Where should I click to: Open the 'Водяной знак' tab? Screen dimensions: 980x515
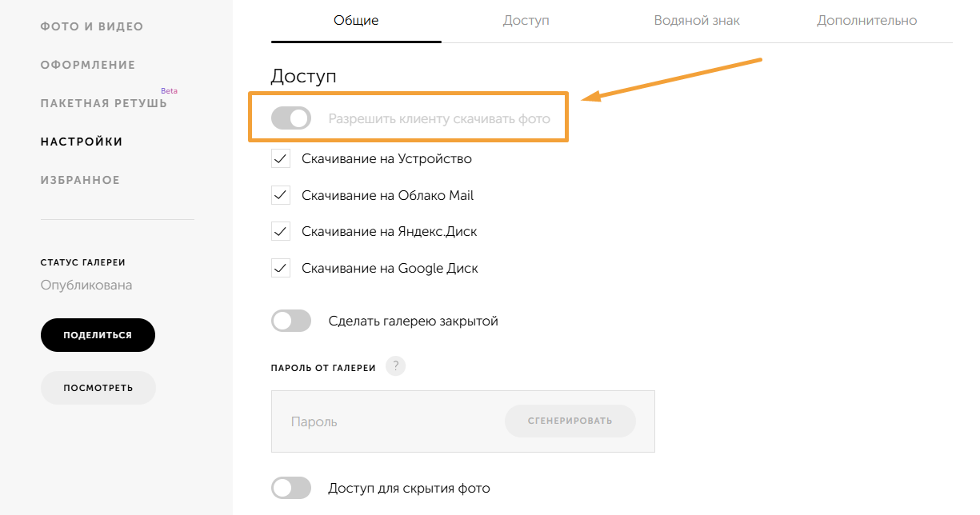click(697, 21)
